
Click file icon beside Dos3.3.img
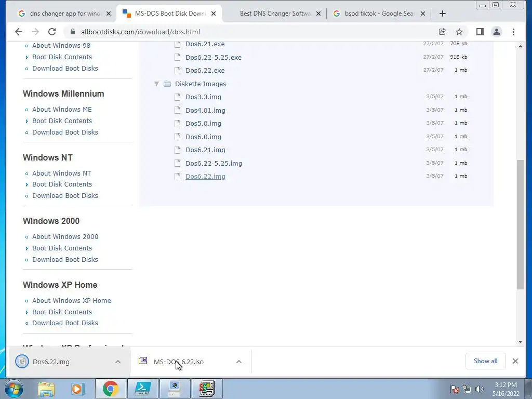click(177, 97)
